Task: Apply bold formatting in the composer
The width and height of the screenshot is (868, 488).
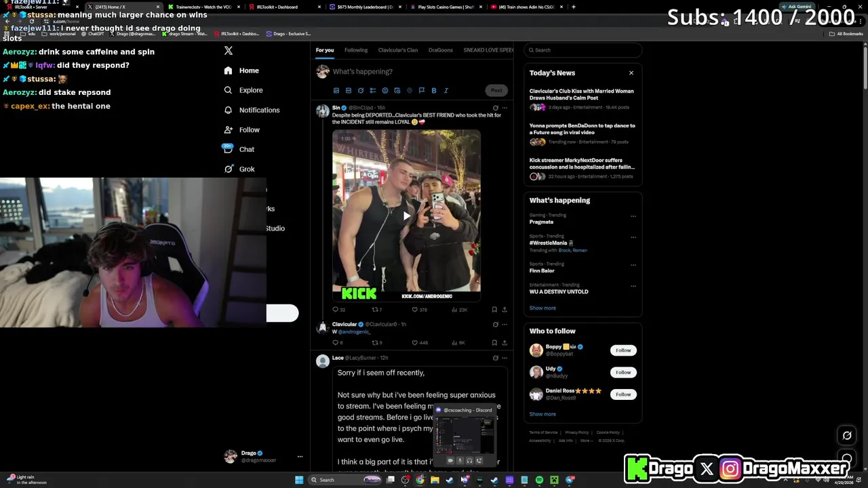Action: pos(434,90)
